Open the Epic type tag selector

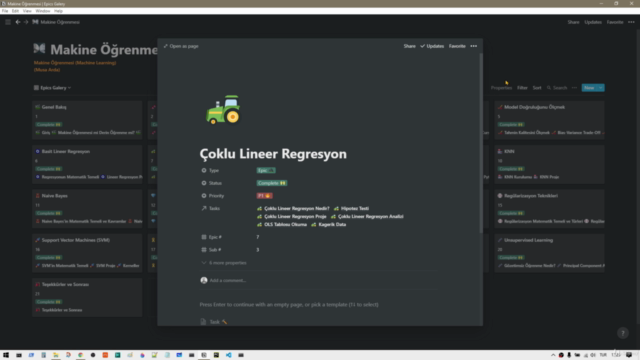[266, 170]
